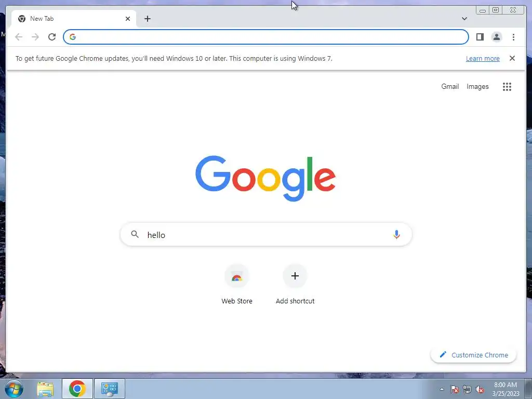The height and width of the screenshot is (399, 532).
Task: Click the forward navigation arrow
Action: [x=35, y=37]
